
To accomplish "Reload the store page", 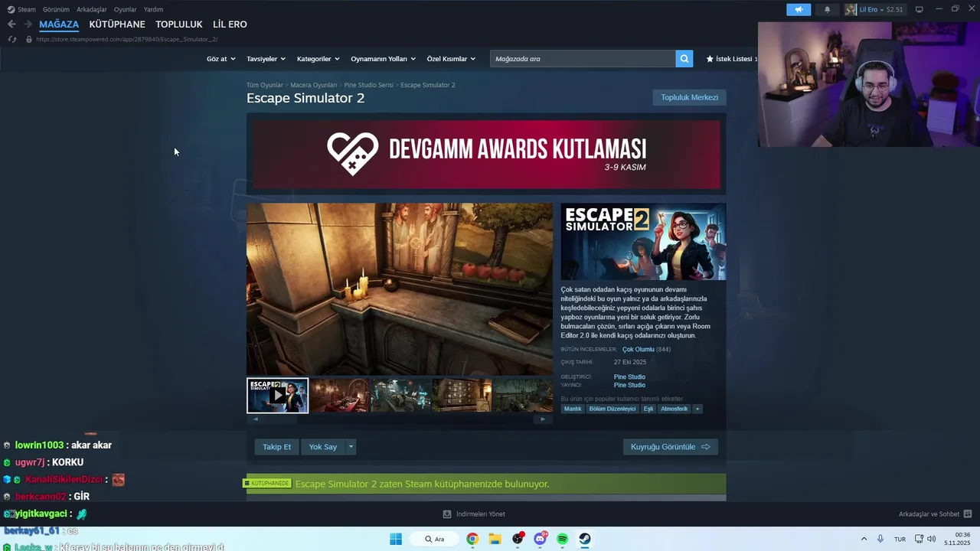I will [12, 39].
